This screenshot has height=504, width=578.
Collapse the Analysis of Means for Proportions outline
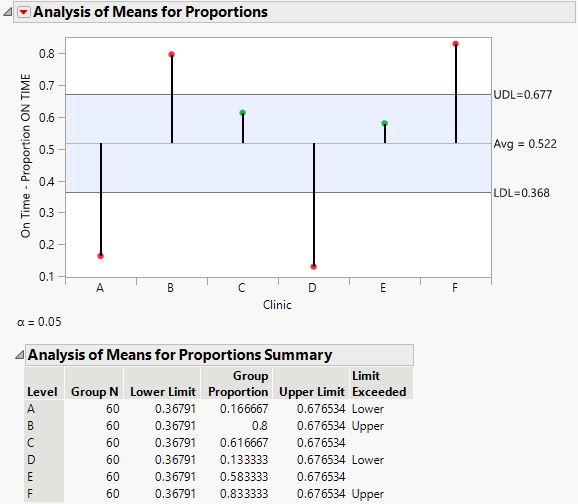pyautogui.click(x=8, y=12)
